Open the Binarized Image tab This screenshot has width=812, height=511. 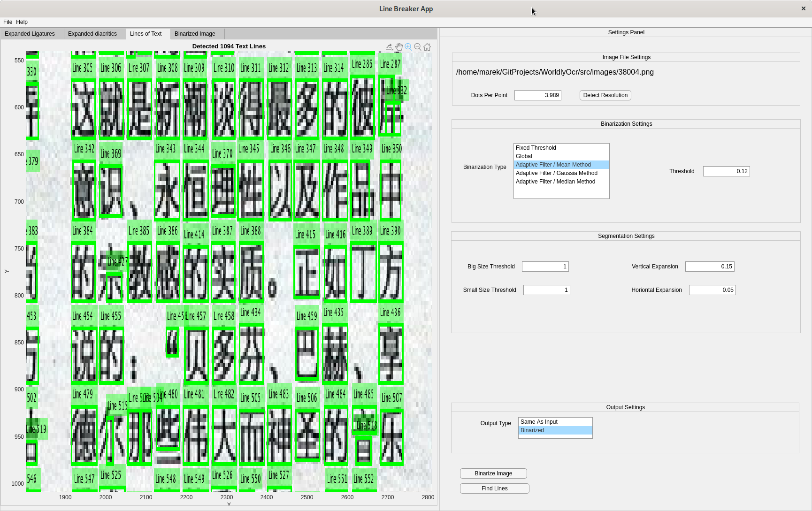[195, 34]
